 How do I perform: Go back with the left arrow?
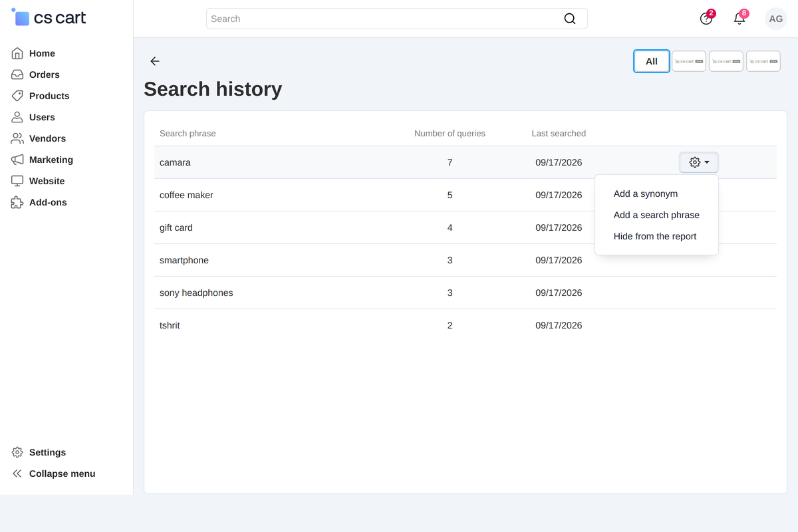point(155,61)
